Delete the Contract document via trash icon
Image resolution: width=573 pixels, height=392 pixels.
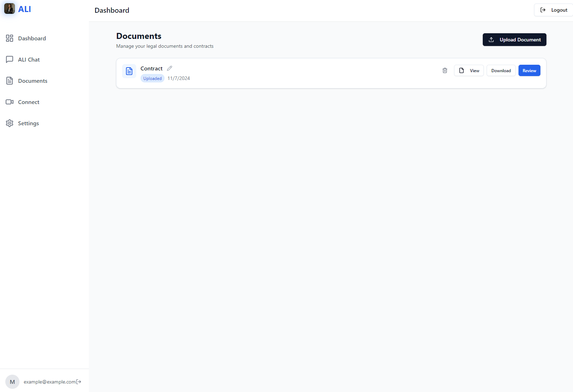pos(445,70)
